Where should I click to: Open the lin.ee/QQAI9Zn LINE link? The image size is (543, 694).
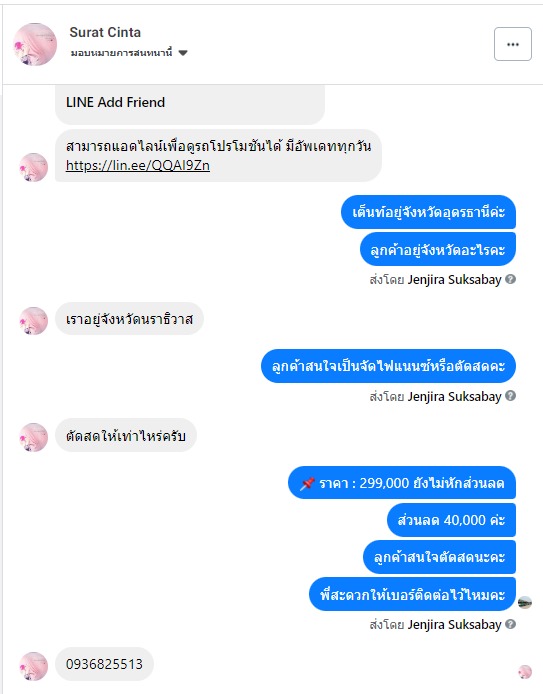tap(138, 166)
